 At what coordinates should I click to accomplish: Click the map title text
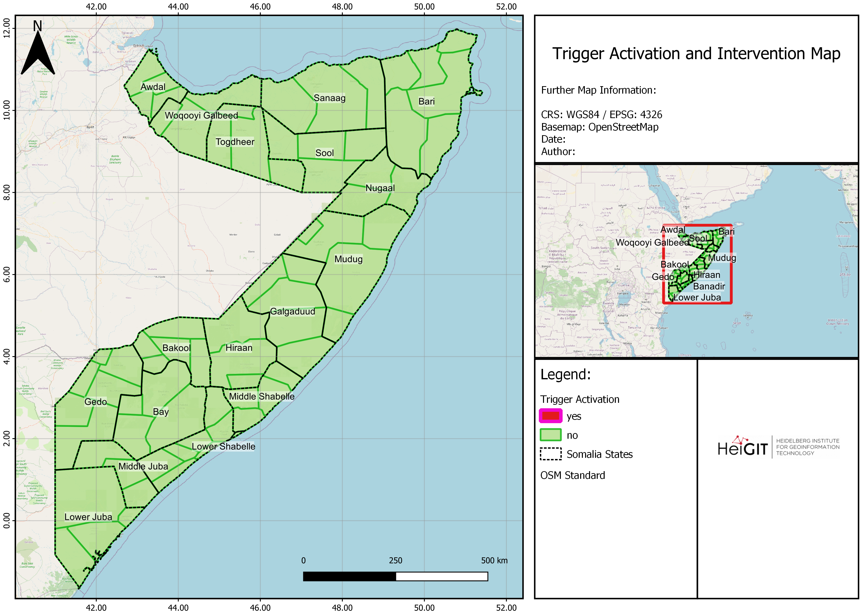tap(696, 54)
